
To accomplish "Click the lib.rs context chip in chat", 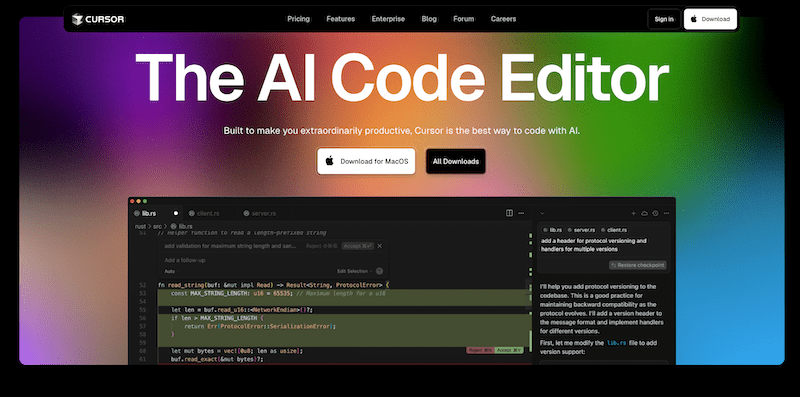I will point(552,230).
